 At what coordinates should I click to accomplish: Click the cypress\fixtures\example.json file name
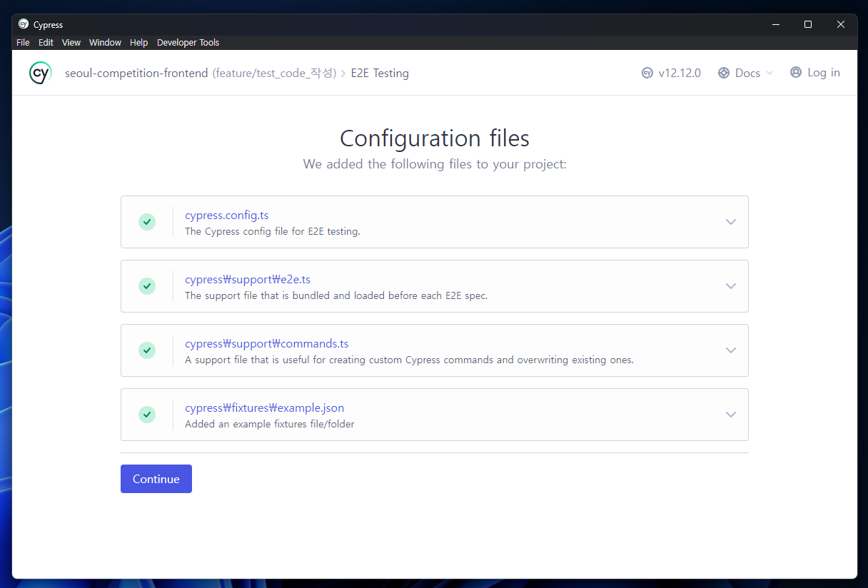[x=265, y=407]
